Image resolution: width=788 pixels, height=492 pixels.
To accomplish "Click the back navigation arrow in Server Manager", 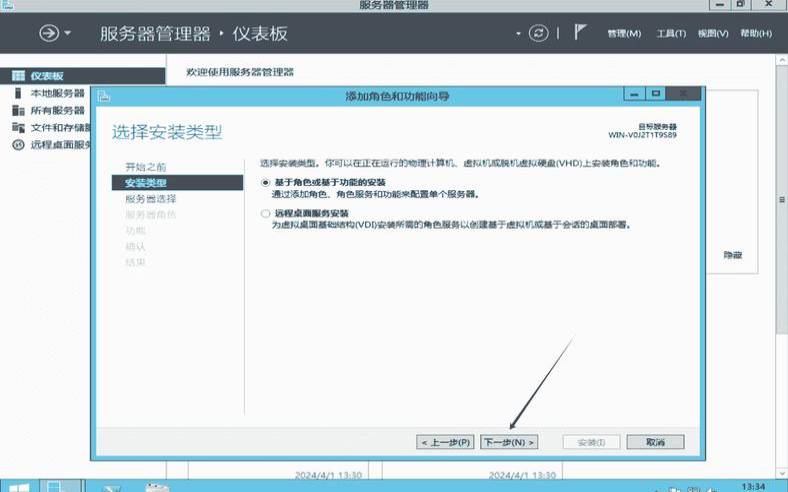I will click(49, 33).
